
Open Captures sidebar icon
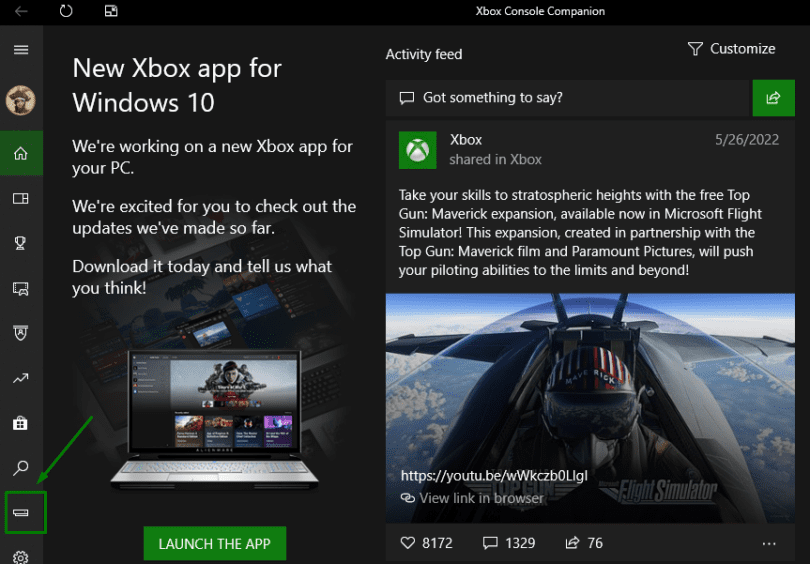pyautogui.click(x=21, y=288)
